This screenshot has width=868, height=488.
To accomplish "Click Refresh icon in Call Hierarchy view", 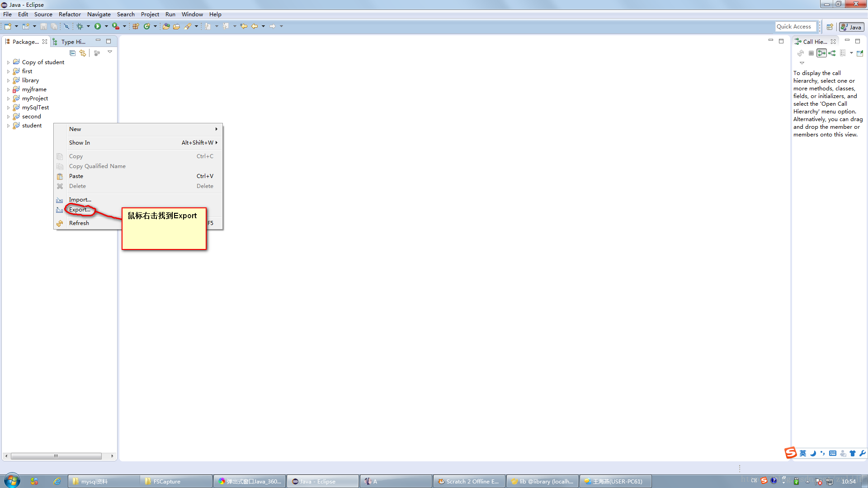I will tap(800, 53).
